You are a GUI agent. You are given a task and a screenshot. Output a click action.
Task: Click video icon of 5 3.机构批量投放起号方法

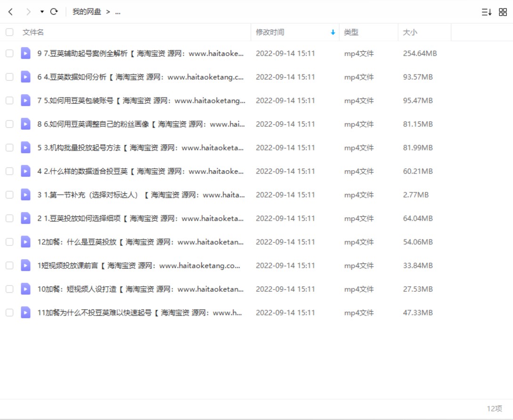pos(25,148)
